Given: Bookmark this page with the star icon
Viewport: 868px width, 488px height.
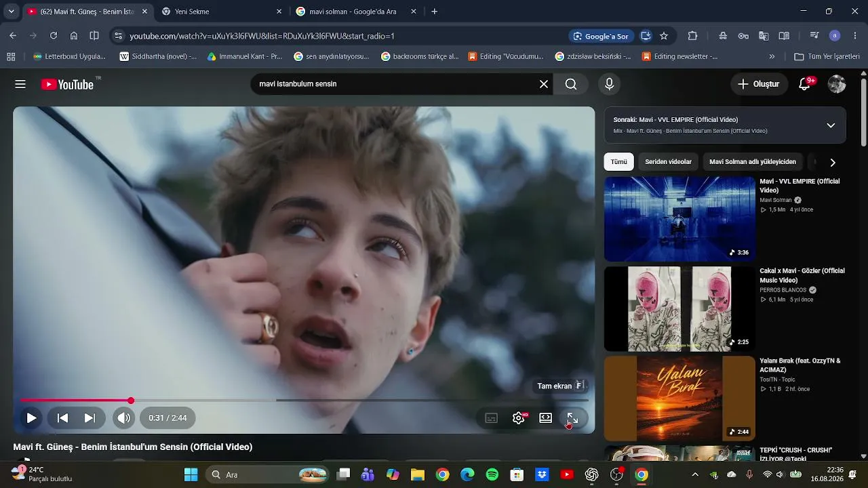Looking at the screenshot, I should point(664,36).
